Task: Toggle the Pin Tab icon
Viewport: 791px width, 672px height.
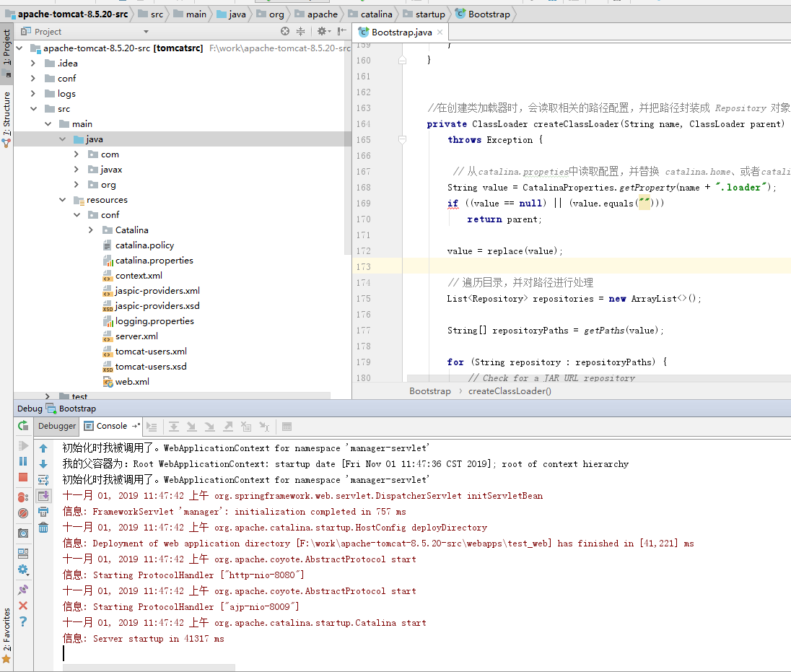Action: 23,590
